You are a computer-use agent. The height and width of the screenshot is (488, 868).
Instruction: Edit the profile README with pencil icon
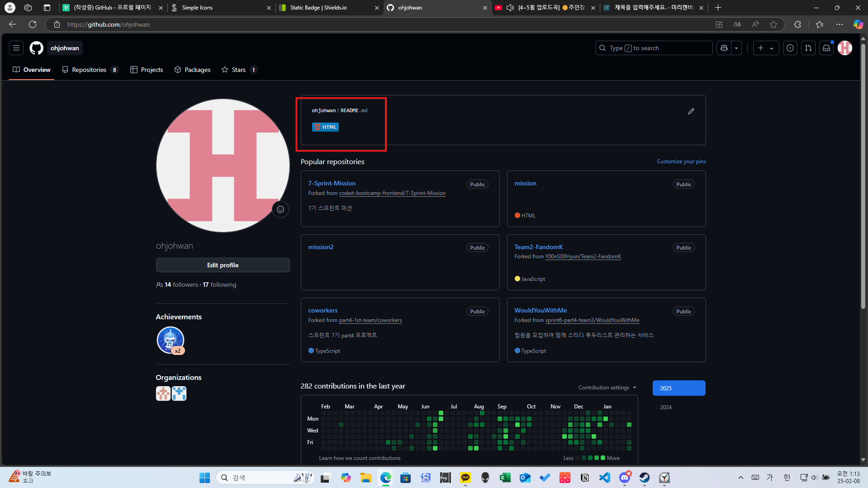pyautogui.click(x=691, y=111)
